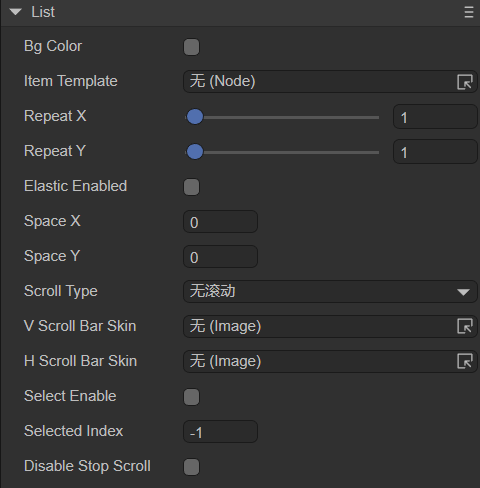This screenshot has width=480, height=488.
Task: Focus the Repeat X value field
Action: (435, 117)
